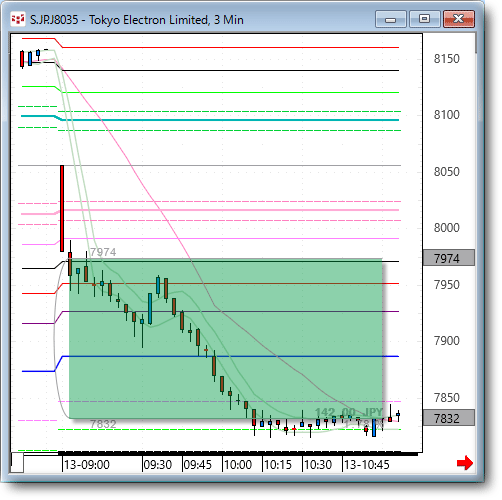Viewport: 502px width, 500px height.
Task: Click the 13-10:45 time axis label
Action: pyautogui.click(x=367, y=465)
